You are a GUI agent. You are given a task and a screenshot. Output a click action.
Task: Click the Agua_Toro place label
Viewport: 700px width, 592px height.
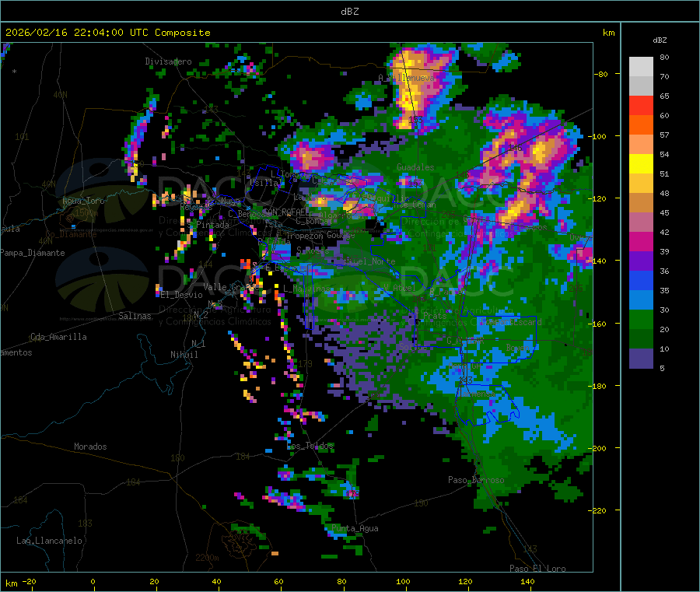[83, 201]
